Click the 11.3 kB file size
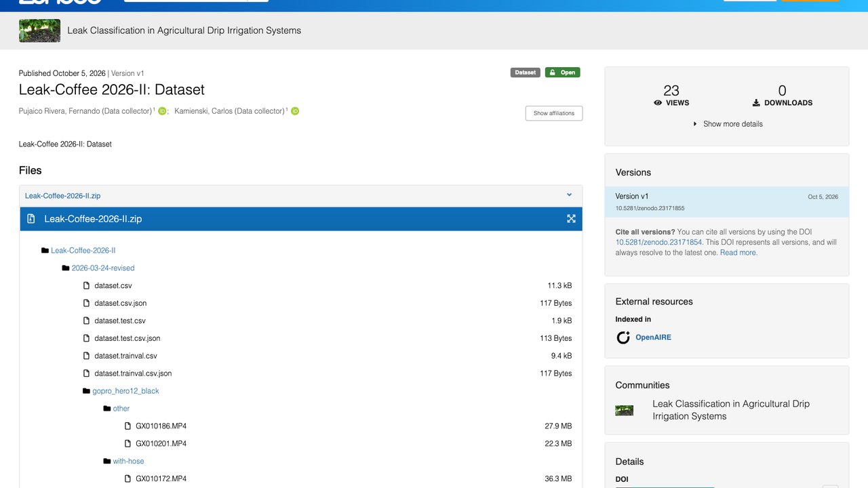Screen dimensions: 868x488 (x=559, y=285)
